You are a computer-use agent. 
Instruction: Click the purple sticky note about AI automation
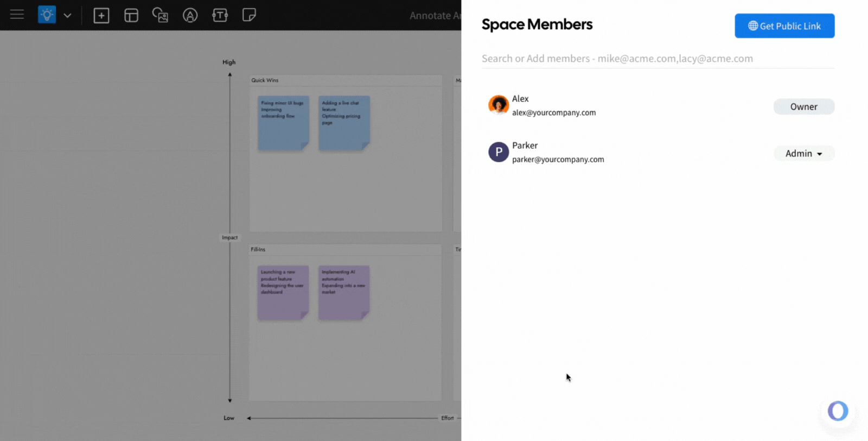click(344, 293)
